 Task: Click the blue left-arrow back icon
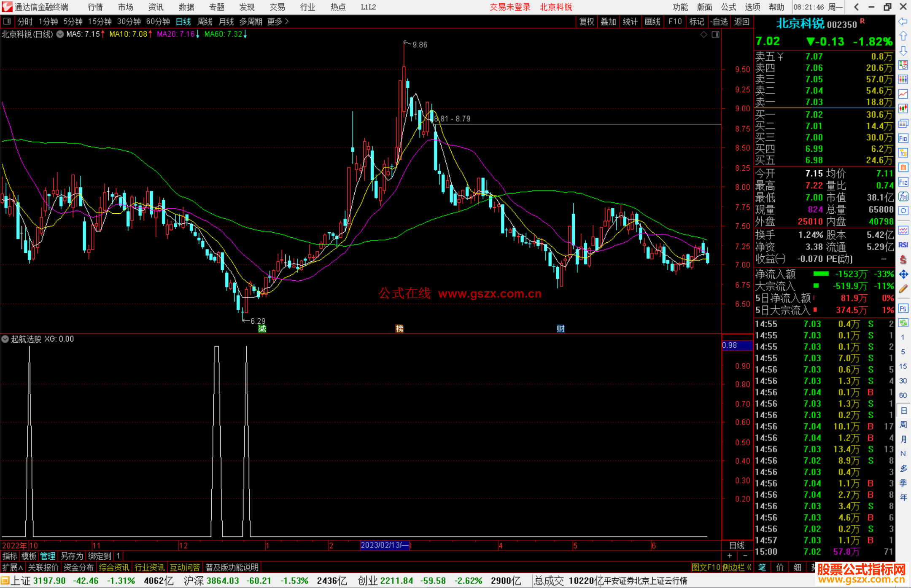(903, 21)
